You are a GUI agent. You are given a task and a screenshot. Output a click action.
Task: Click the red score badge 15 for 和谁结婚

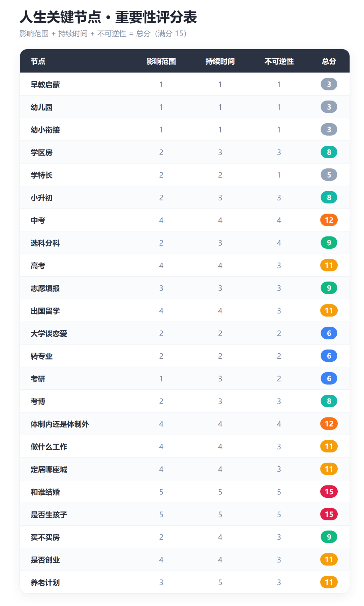(329, 492)
